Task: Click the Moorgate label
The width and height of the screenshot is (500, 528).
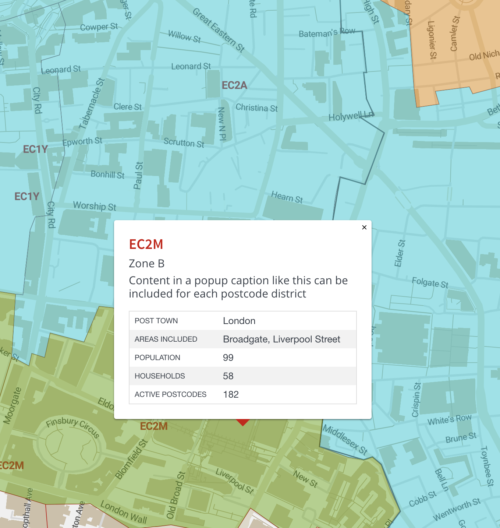Action: click(x=12, y=405)
